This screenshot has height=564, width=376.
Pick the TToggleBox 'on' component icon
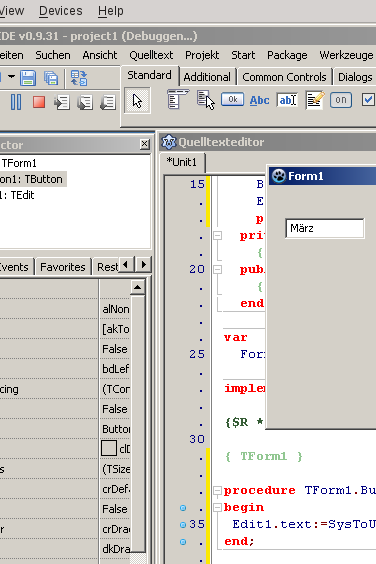coord(341,100)
